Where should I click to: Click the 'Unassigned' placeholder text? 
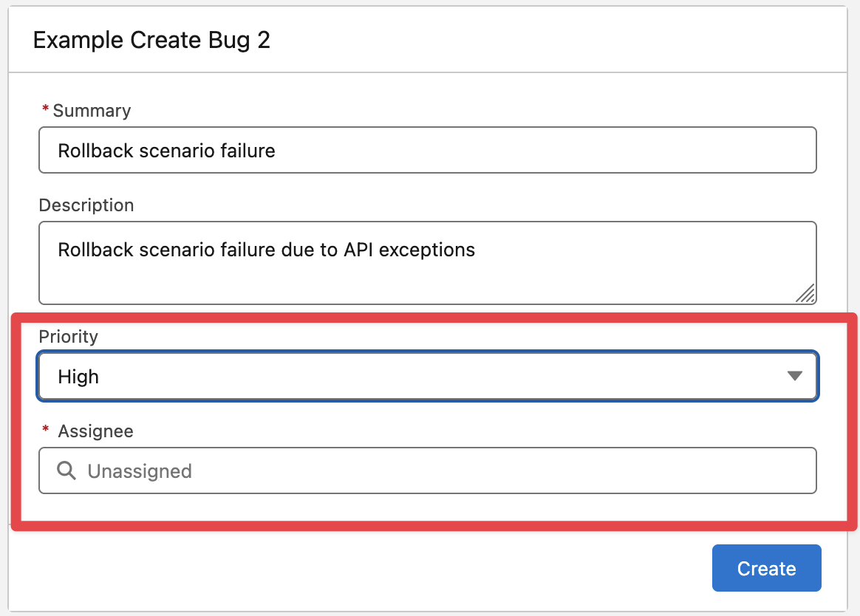(140, 471)
